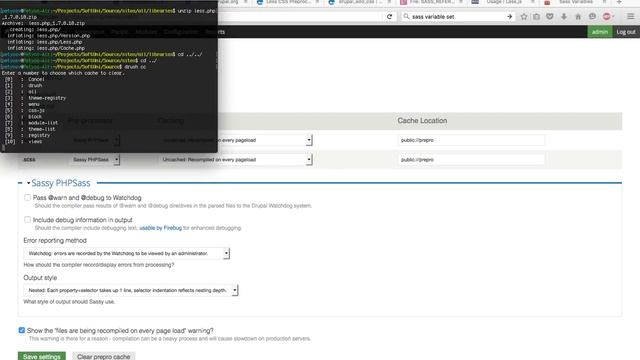Go to the home page icon
The width and height of the screenshot is (640, 360).
578,17
